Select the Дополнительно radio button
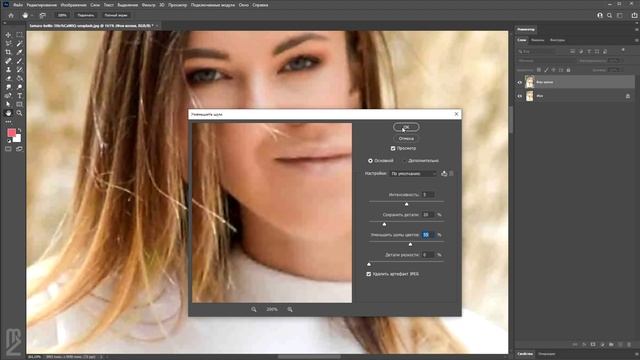 [x=404, y=161]
